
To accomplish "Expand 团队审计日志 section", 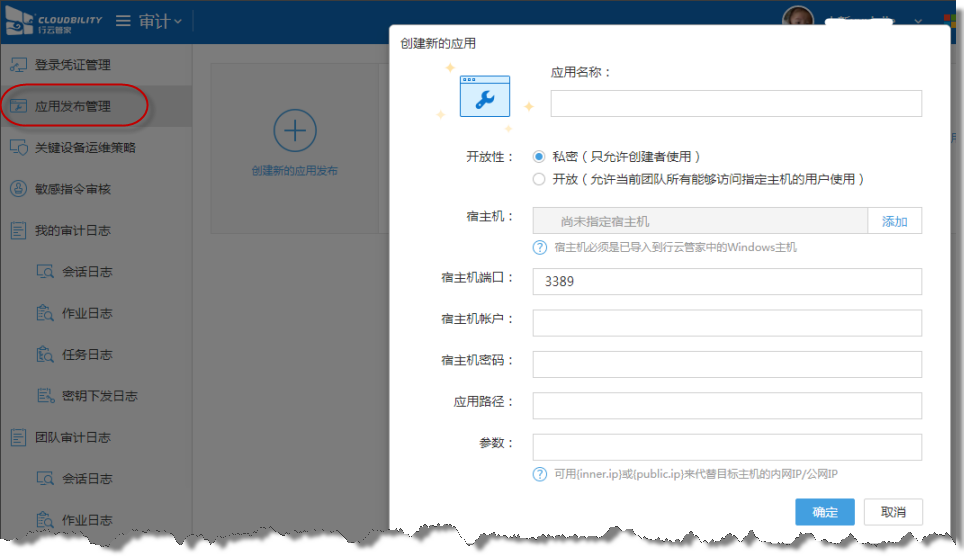I will coord(73,437).
